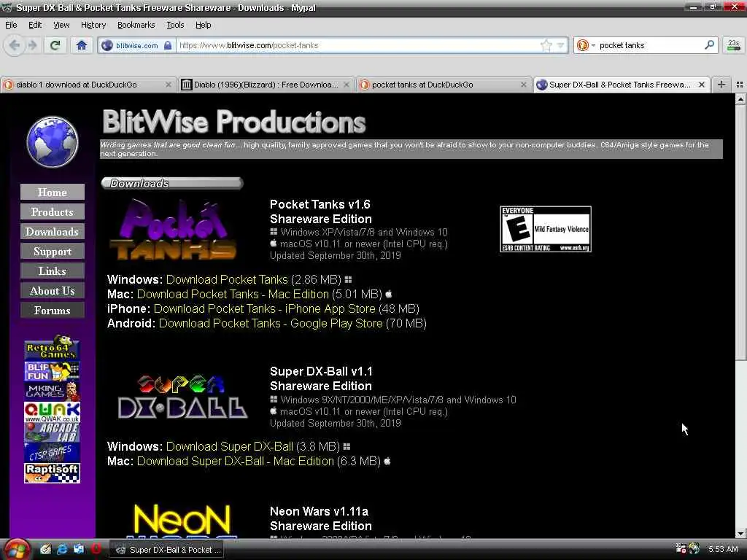Open the Help menu

[203, 25]
